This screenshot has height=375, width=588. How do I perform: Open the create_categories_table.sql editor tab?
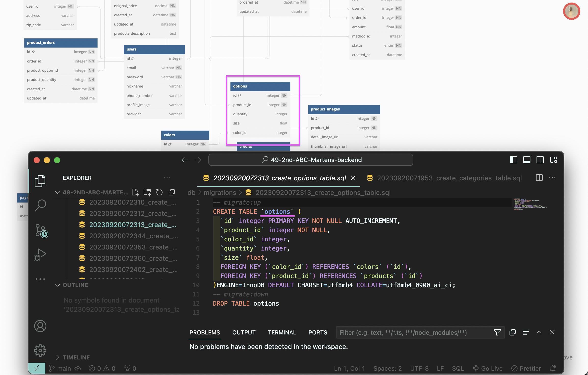449,178
